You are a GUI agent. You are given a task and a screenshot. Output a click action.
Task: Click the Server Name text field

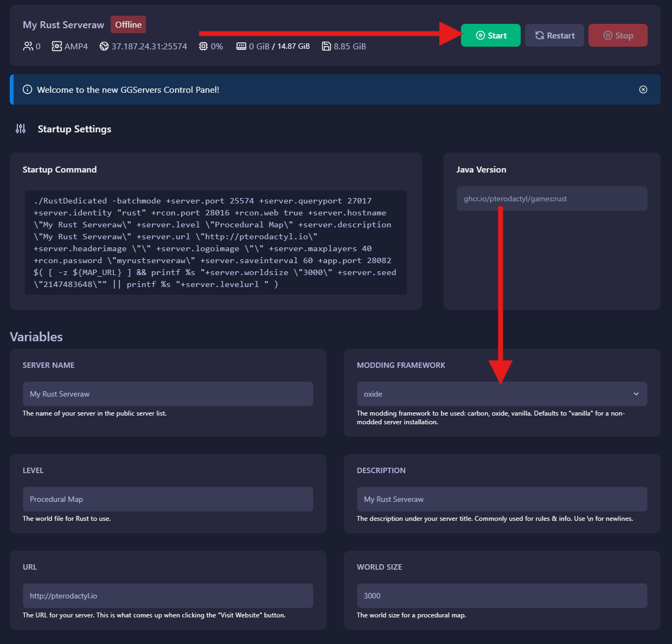coord(168,393)
